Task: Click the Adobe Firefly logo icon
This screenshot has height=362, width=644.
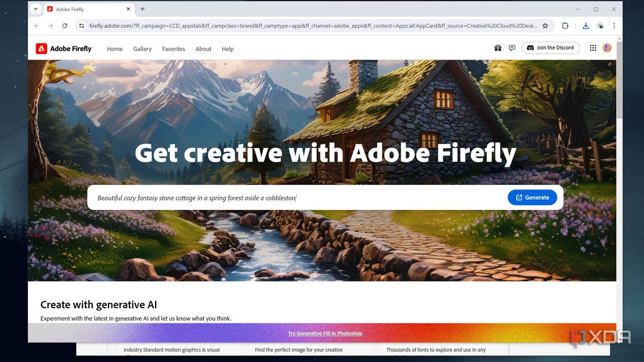Action: click(41, 49)
